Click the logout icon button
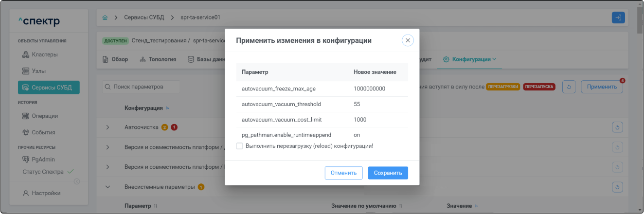Screen dimensions: 644x214 [618, 18]
